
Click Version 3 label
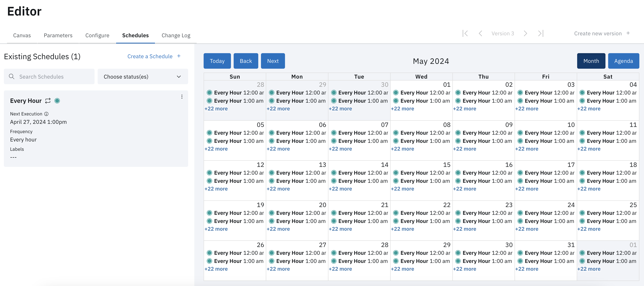(x=503, y=33)
